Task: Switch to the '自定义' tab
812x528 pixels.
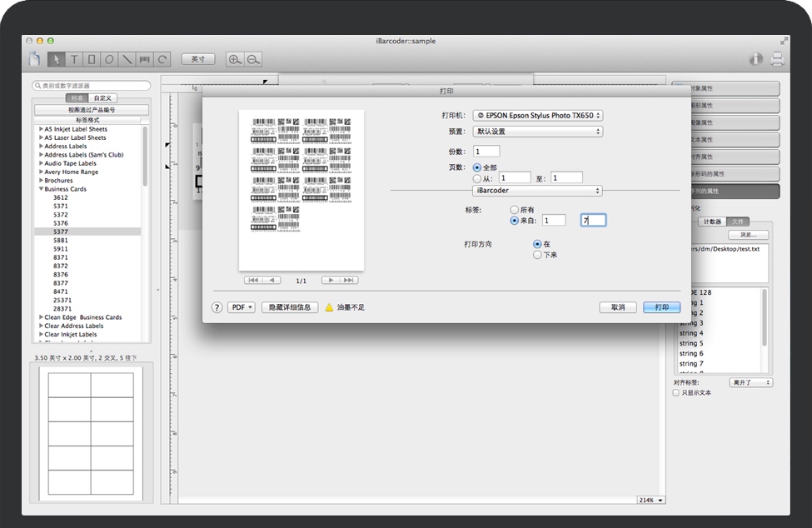Action: pos(102,98)
